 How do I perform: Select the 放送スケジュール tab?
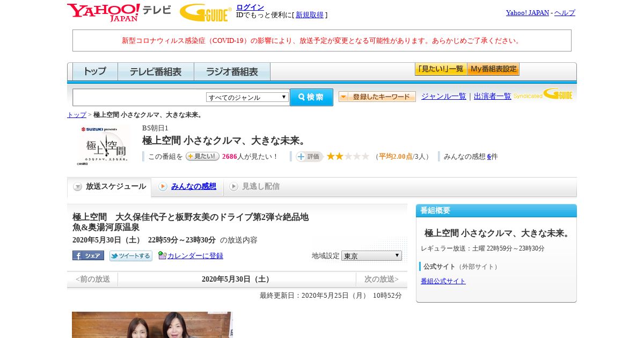(x=109, y=187)
